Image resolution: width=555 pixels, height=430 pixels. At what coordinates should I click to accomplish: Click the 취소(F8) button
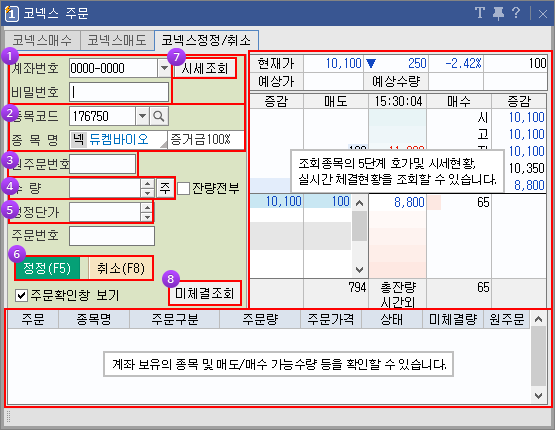pyautogui.click(x=121, y=268)
